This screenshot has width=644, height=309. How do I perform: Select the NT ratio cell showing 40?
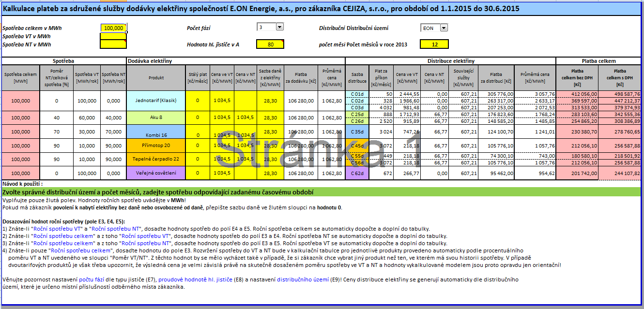tap(56, 118)
